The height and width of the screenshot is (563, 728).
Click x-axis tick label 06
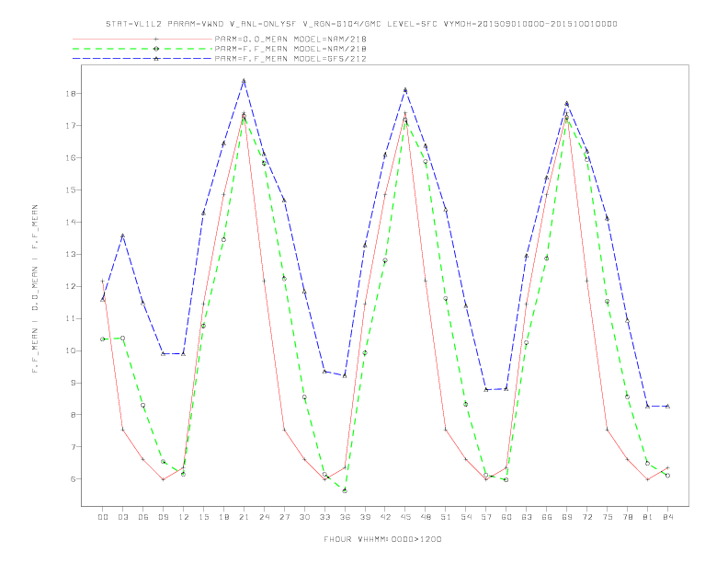pyautogui.click(x=143, y=517)
